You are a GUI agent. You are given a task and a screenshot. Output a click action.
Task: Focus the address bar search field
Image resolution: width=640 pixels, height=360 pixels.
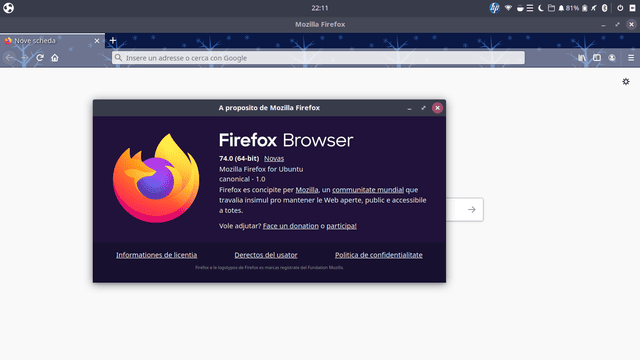(x=318, y=58)
